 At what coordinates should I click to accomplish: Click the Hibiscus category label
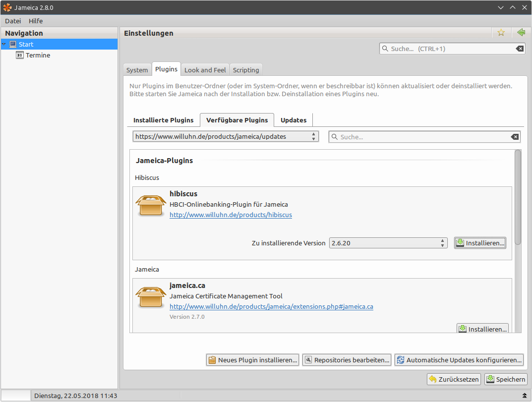coord(147,177)
